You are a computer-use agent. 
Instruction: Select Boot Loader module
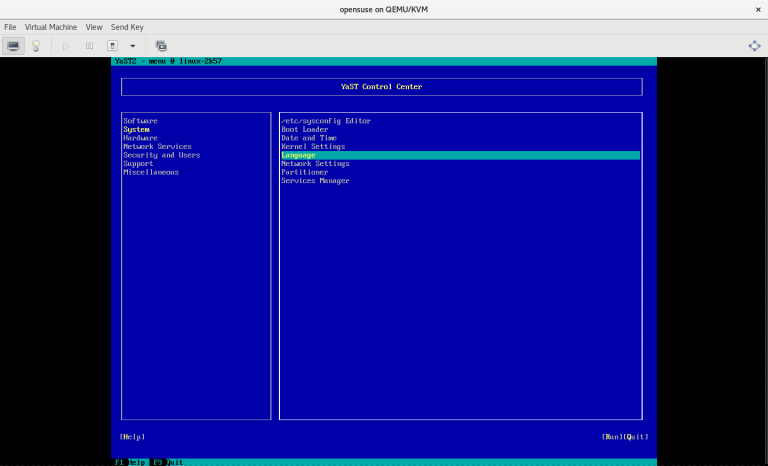point(305,129)
